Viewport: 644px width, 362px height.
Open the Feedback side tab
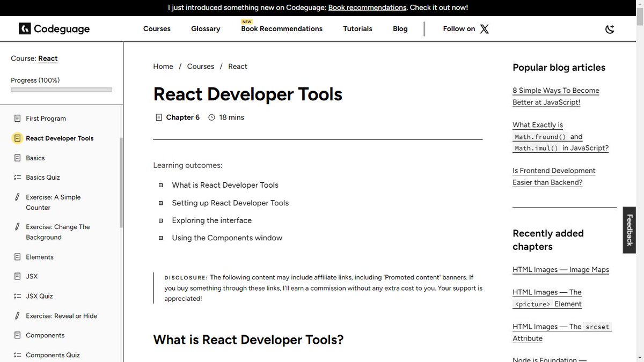click(630, 230)
